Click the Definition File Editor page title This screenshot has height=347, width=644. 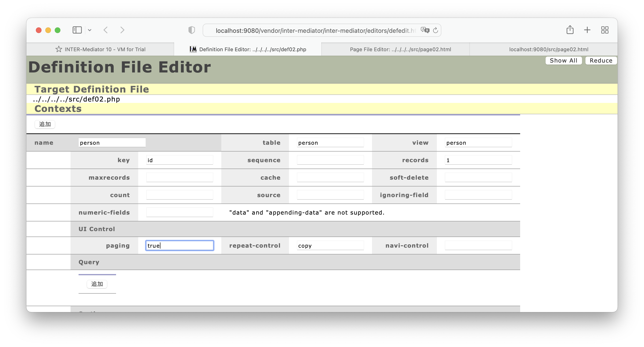pyautogui.click(x=120, y=67)
